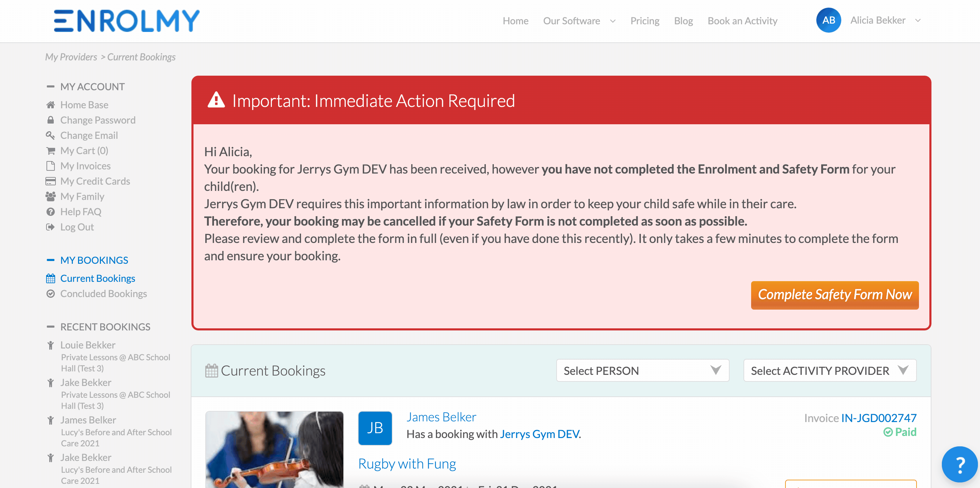
Task: Click the calendar icon by Current Bookings heading
Action: coord(211,370)
